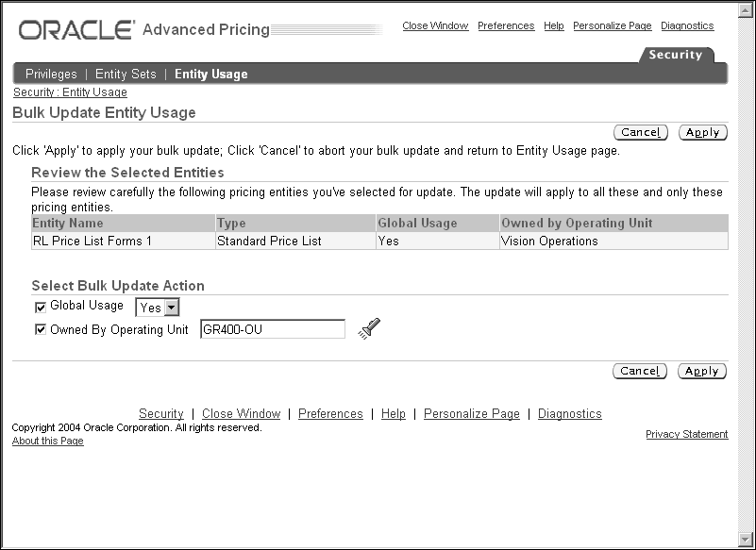The height and width of the screenshot is (550, 756).
Task: Click the footer Close Window link
Action: [241, 413]
